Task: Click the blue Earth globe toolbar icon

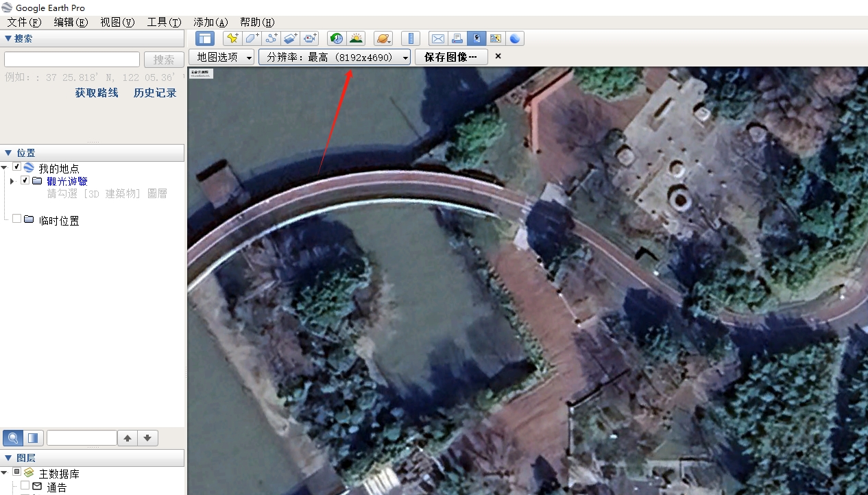Action: (x=515, y=38)
